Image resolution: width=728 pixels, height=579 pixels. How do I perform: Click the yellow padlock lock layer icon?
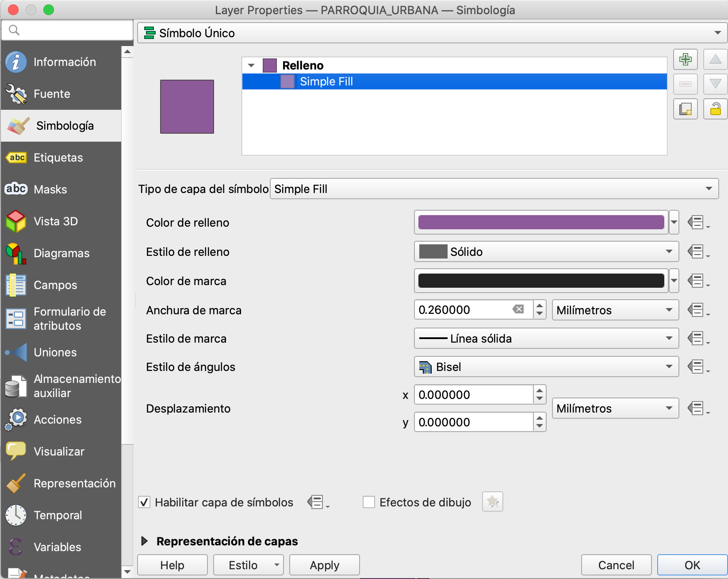(x=715, y=109)
